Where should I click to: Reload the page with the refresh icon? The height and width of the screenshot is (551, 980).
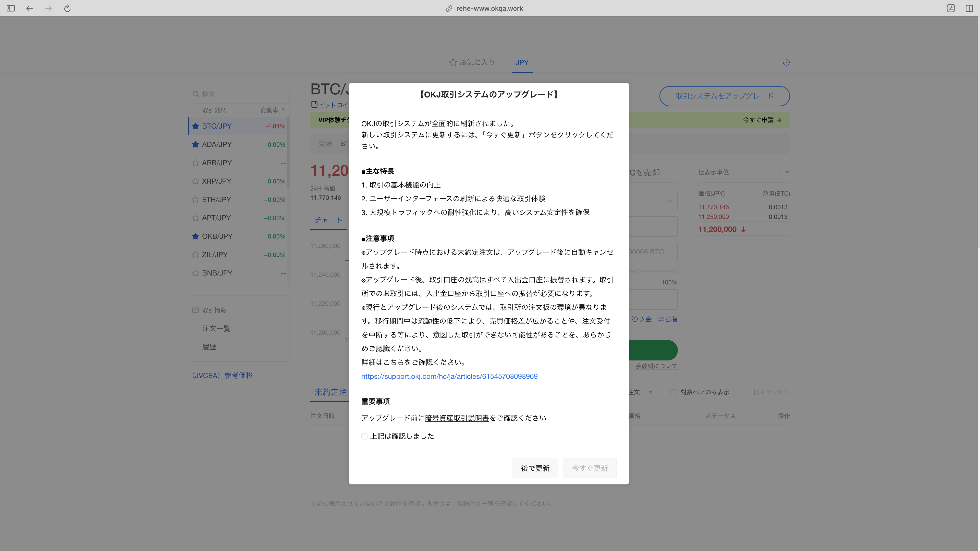pyautogui.click(x=67, y=8)
